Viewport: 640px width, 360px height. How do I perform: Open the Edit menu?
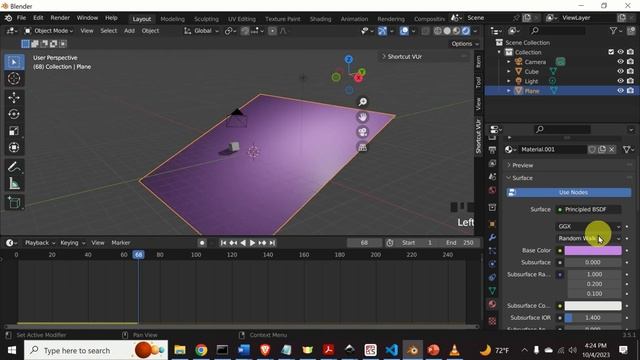(x=38, y=18)
